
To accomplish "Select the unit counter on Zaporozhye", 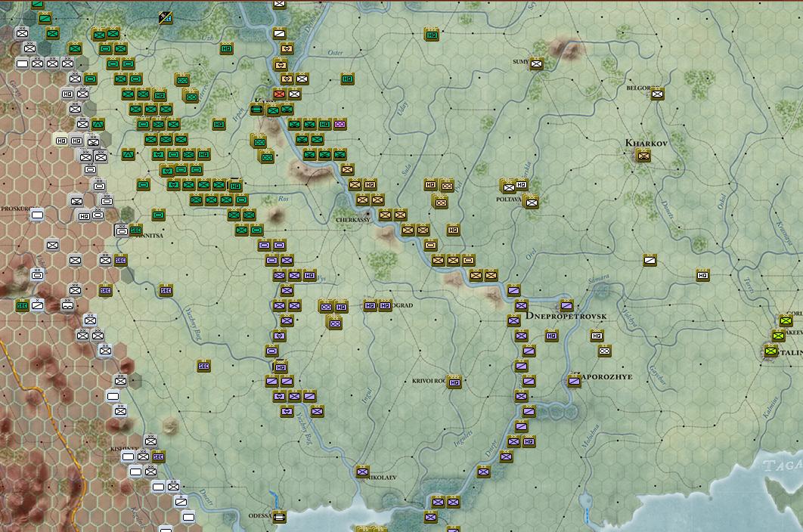I will [574, 381].
